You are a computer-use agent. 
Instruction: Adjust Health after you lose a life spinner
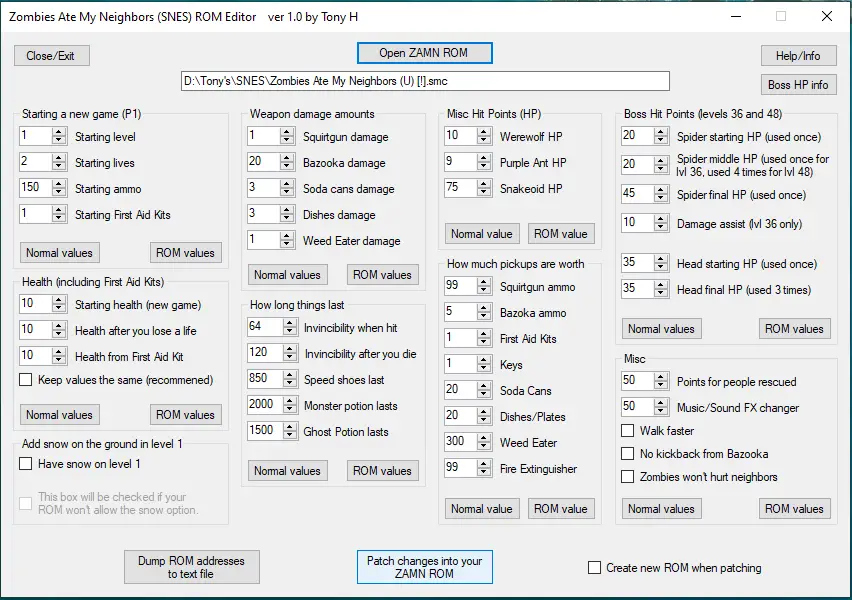(x=59, y=330)
